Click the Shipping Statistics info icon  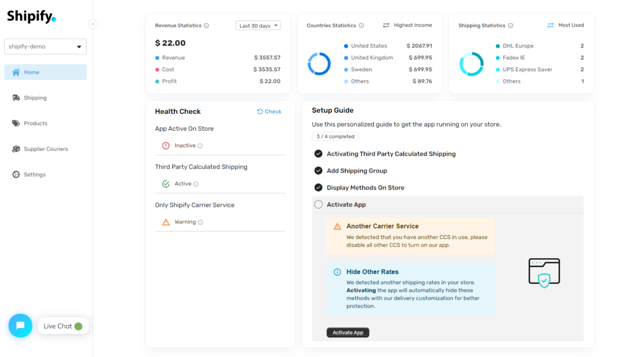click(x=510, y=25)
